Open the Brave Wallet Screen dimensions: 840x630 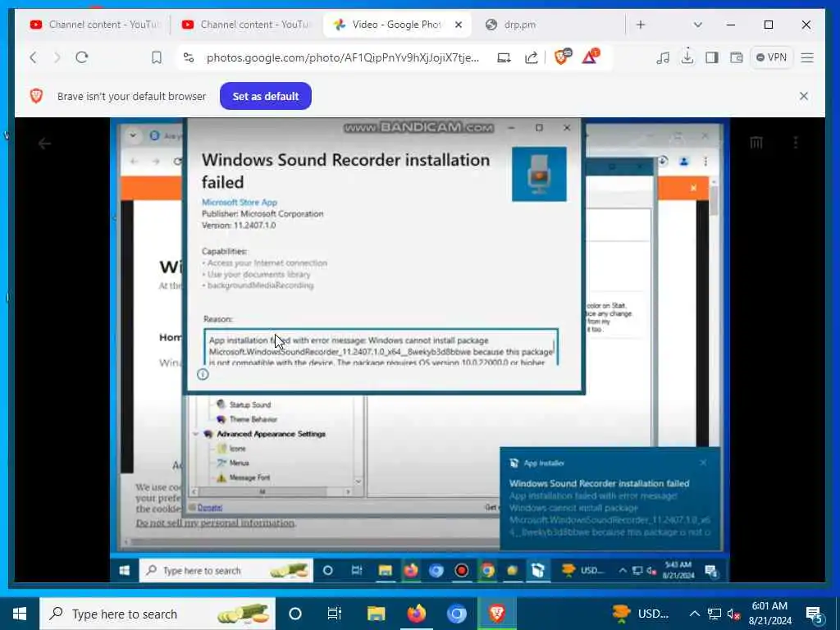737,57
